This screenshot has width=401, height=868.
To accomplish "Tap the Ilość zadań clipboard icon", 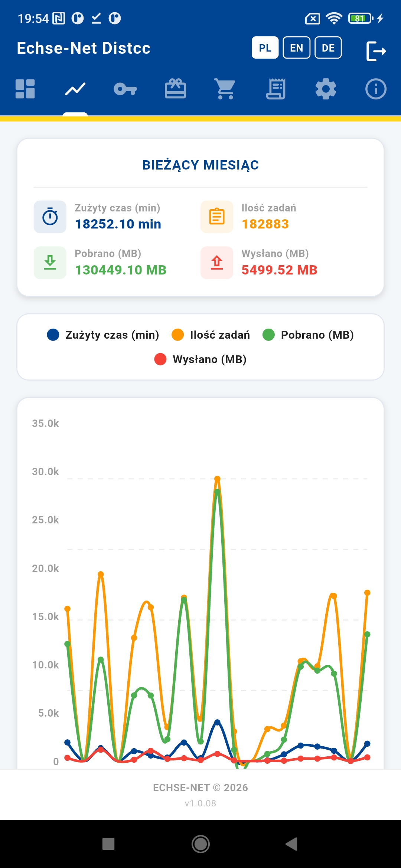I will point(217,217).
